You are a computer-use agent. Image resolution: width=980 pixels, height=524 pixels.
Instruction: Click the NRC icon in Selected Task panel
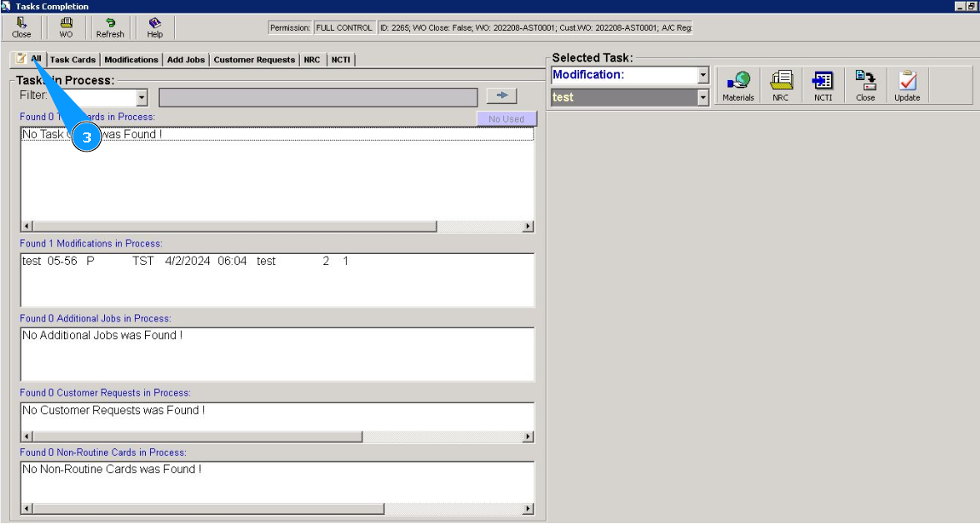click(x=781, y=86)
